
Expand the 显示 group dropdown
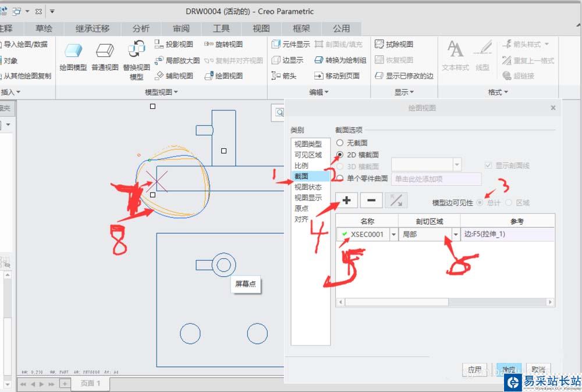[x=404, y=92]
